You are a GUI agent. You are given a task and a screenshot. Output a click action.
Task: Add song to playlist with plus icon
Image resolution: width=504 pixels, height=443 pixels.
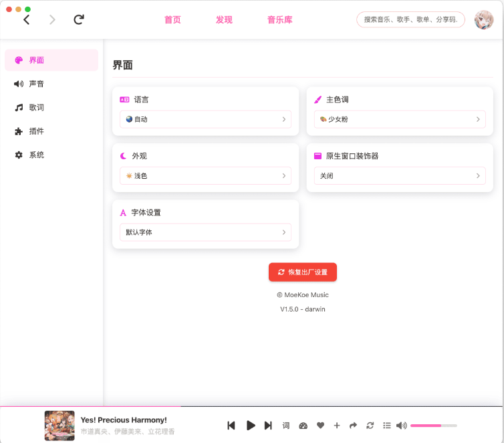pyautogui.click(x=337, y=426)
